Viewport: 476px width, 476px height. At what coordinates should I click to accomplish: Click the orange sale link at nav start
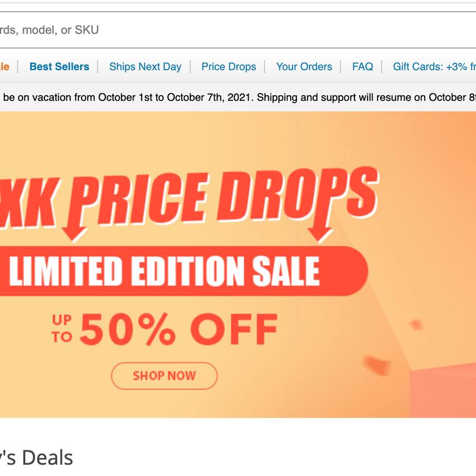pos(4,66)
